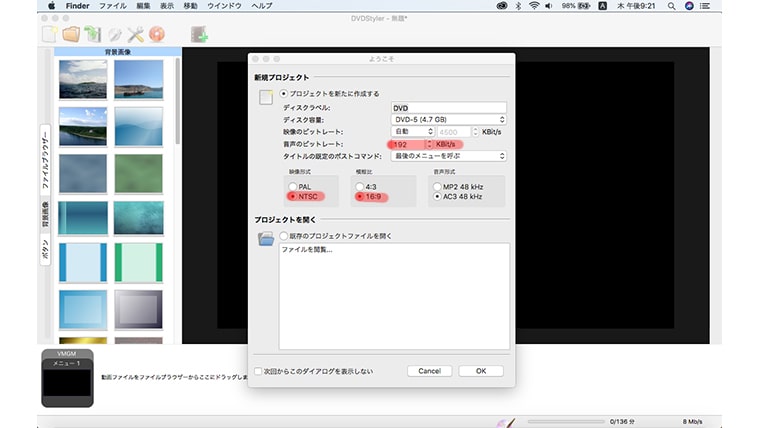Open the title post command dropdown
The width and height of the screenshot is (760, 428).
coord(448,156)
